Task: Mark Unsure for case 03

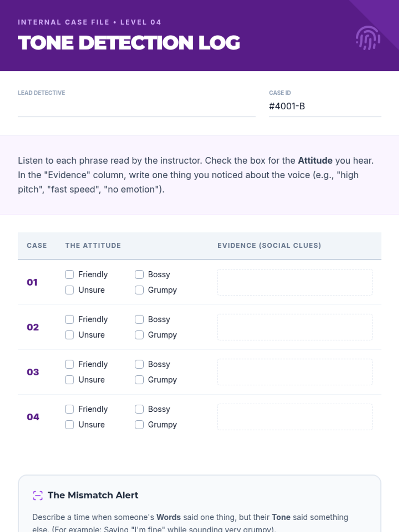Action: pyautogui.click(x=69, y=380)
